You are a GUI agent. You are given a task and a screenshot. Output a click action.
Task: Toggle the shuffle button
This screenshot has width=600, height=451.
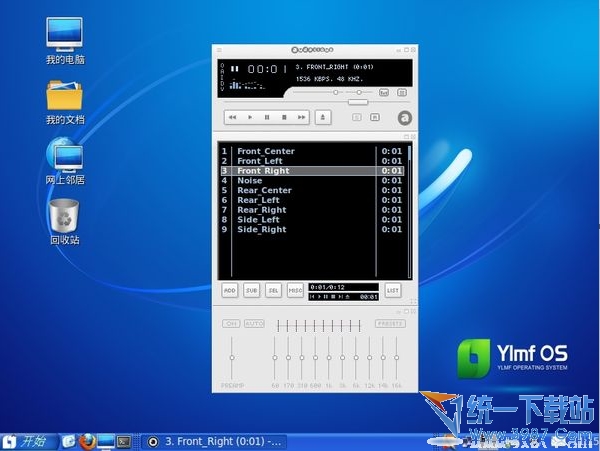click(356, 117)
